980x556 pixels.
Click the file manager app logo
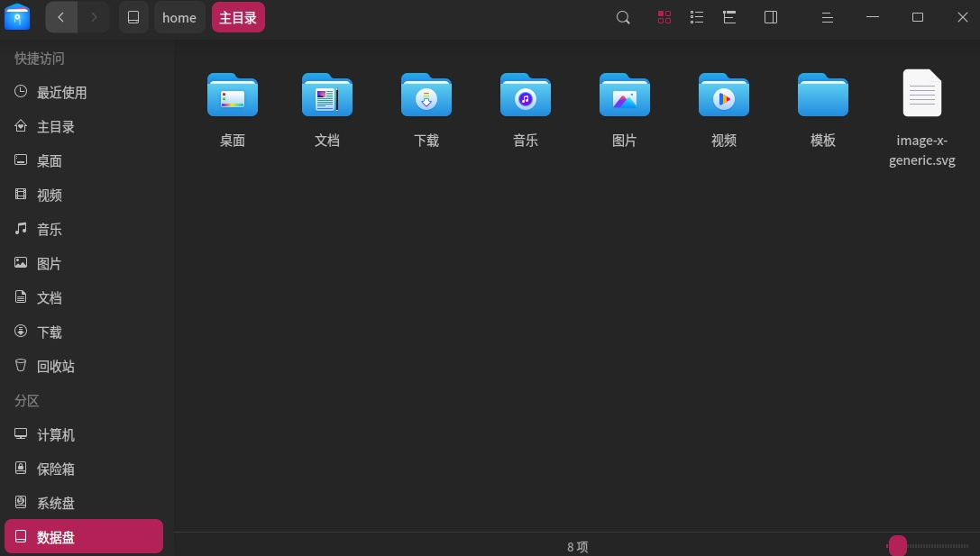[x=17, y=17]
